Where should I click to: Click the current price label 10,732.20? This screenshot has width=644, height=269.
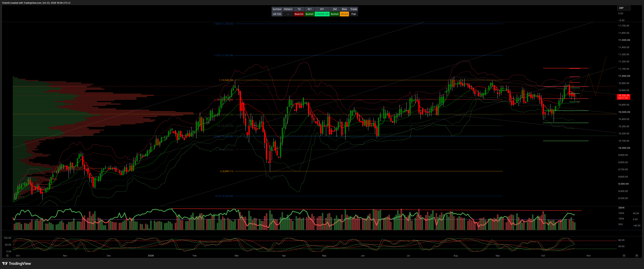pos(623,97)
